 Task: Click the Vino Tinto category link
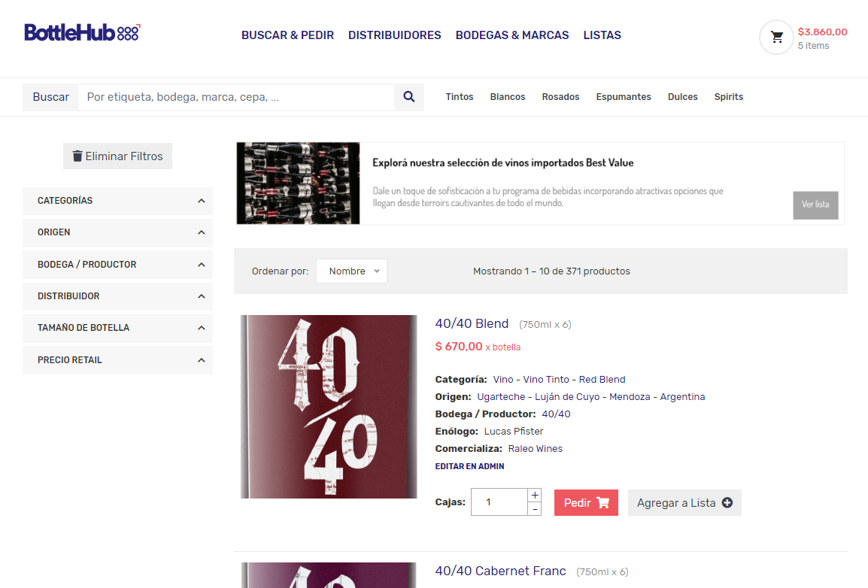point(546,380)
